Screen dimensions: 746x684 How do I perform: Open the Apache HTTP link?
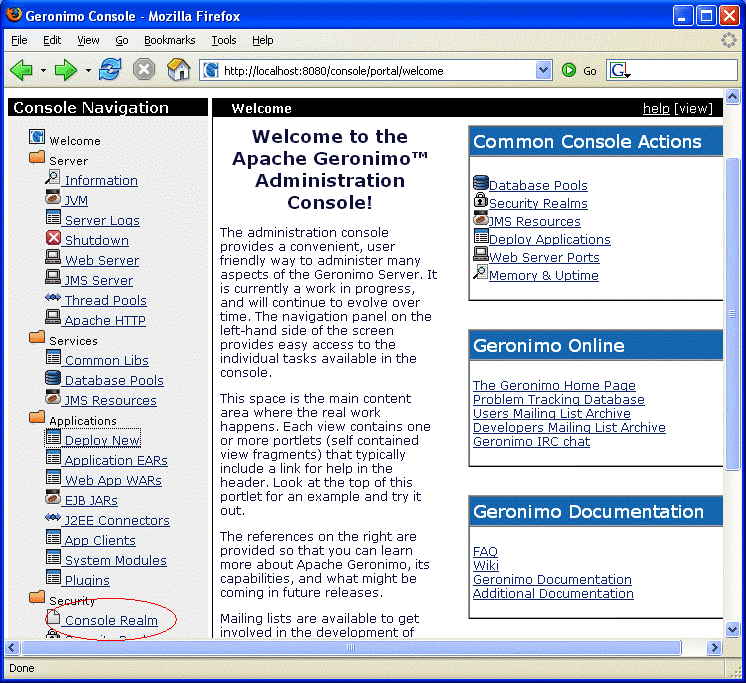105,321
